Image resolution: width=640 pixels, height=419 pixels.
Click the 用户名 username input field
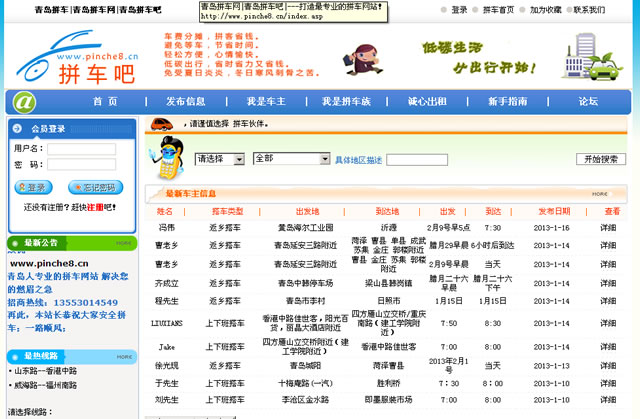pyautogui.click(x=80, y=149)
